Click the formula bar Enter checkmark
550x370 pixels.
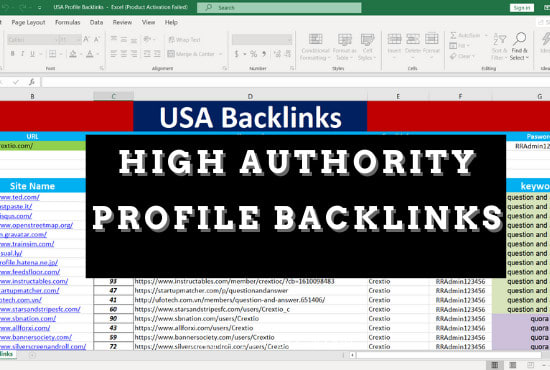pyautogui.click(x=16, y=82)
